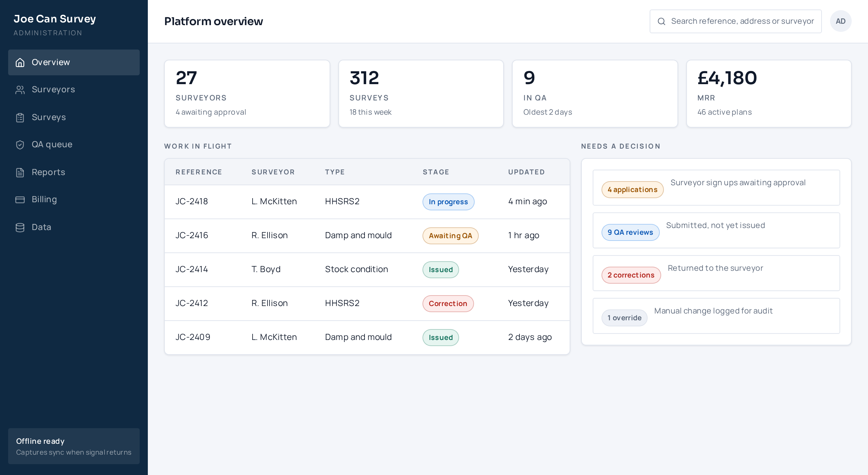
Task: Focus the search reference or surveyor field
Action: pos(735,21)
